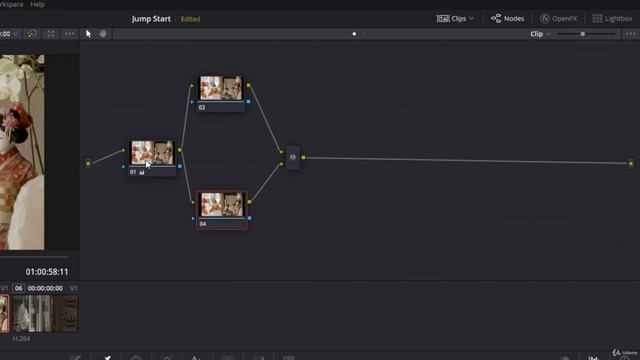Click the viewer image of the geisha

coord(22,152)
